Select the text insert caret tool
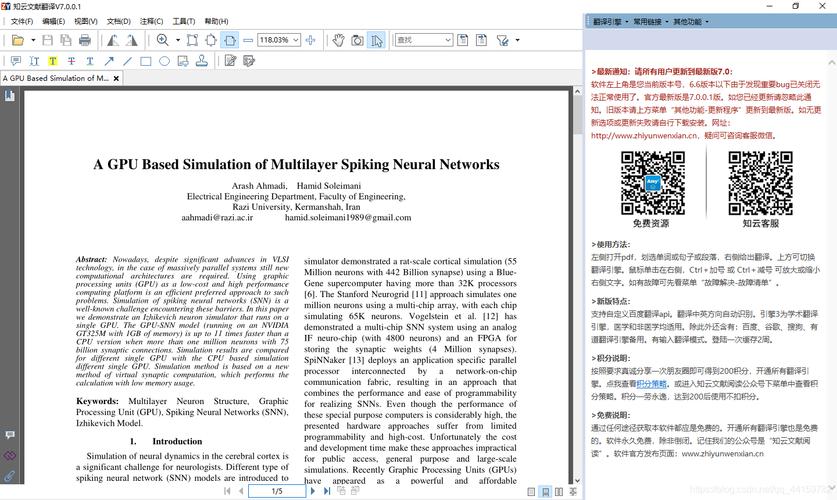Viewport: 837px width, 500px height. [x=34, y=61]
